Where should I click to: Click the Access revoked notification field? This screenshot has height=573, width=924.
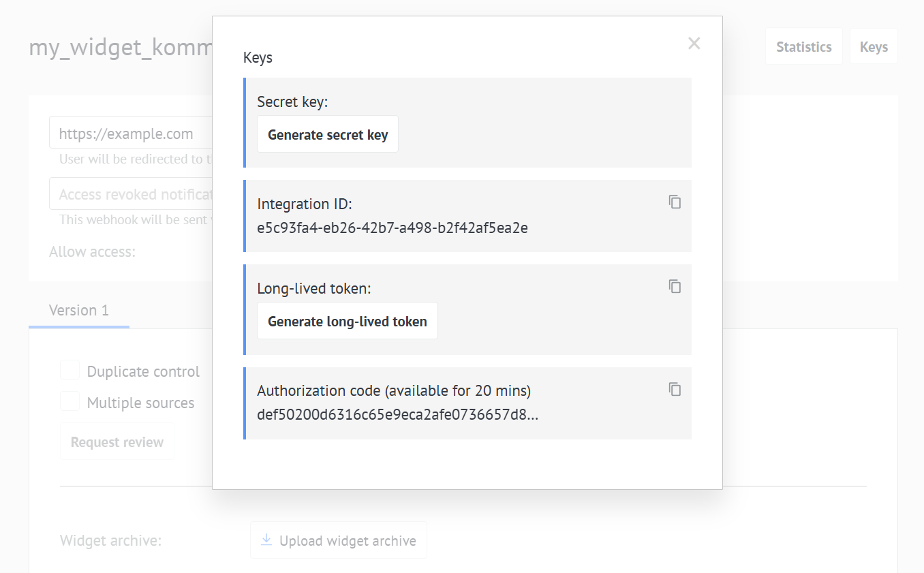tap(129, 194)
